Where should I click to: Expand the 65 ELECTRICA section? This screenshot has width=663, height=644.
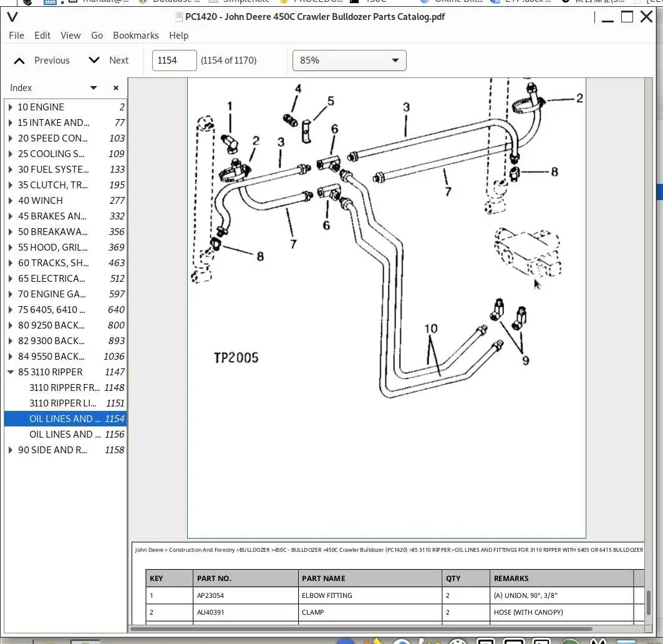11,279
